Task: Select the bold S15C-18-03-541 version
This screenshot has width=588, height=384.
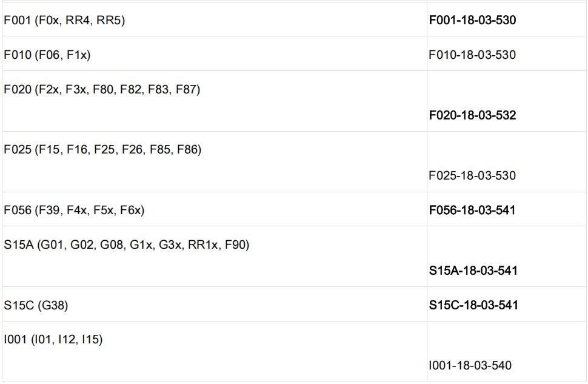Action: (x=473, y=305)
